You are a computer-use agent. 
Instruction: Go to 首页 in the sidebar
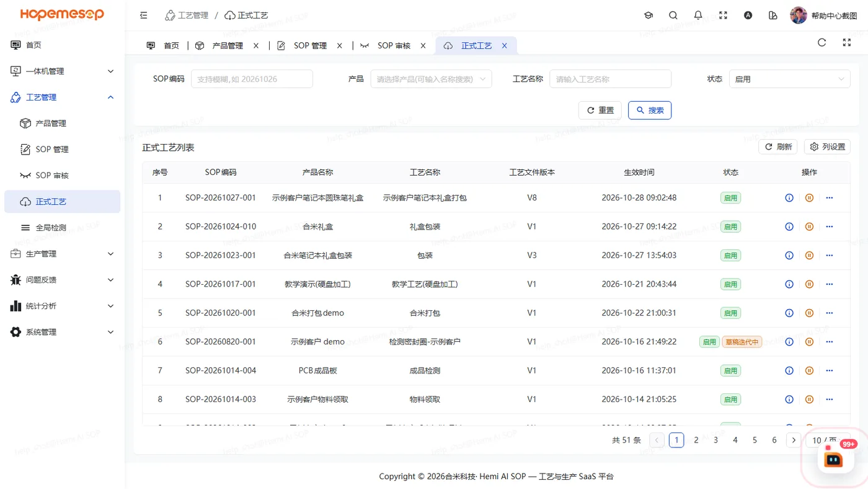click(63, 45)
